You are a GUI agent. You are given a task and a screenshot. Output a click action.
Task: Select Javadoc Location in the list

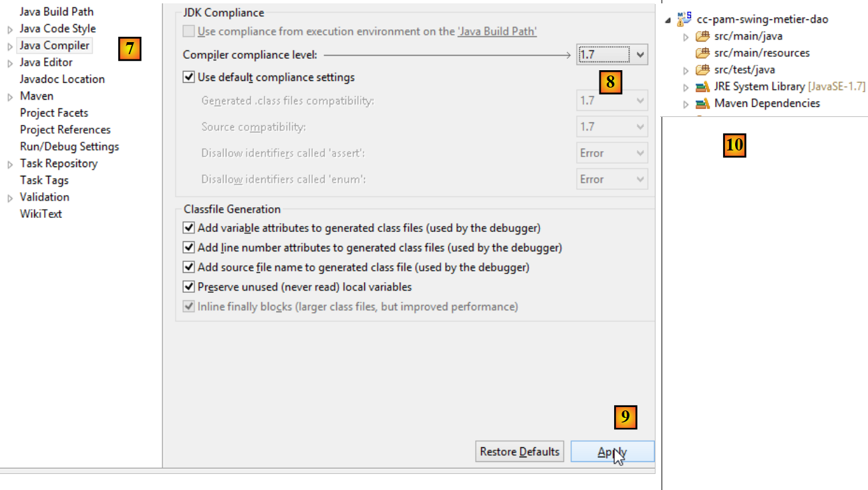pyautogui.click(x=62, y=79)
